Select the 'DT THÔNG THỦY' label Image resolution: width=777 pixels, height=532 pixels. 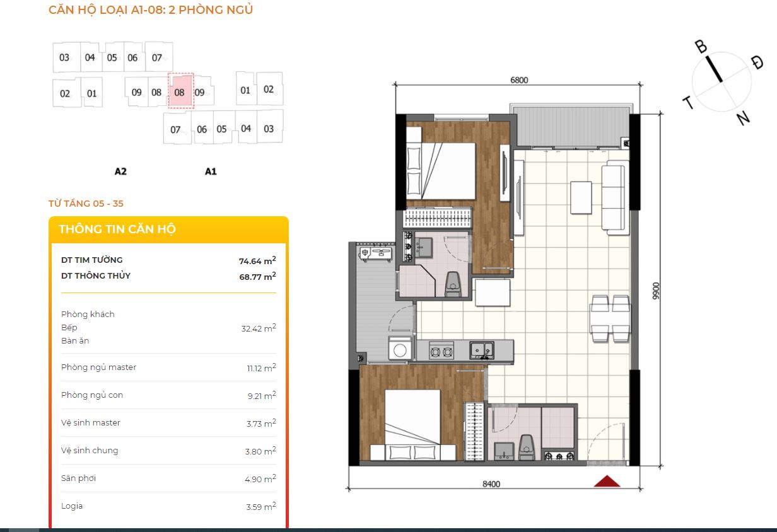(x=96, y=275)
